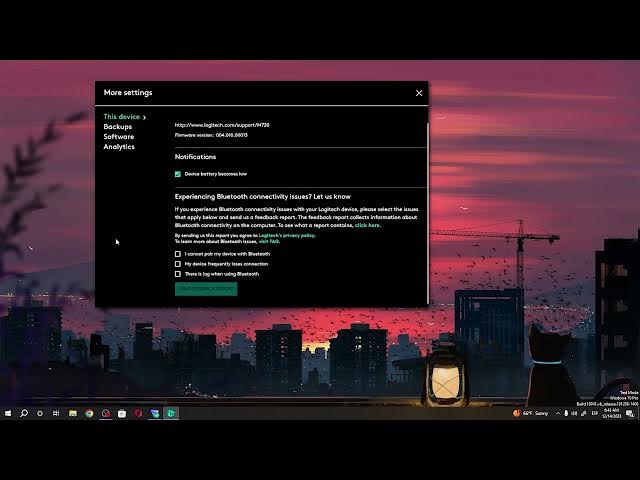640x480 pixels.
Task: Open Logitech's privacy policy link
Action: (x=287, y=235)
